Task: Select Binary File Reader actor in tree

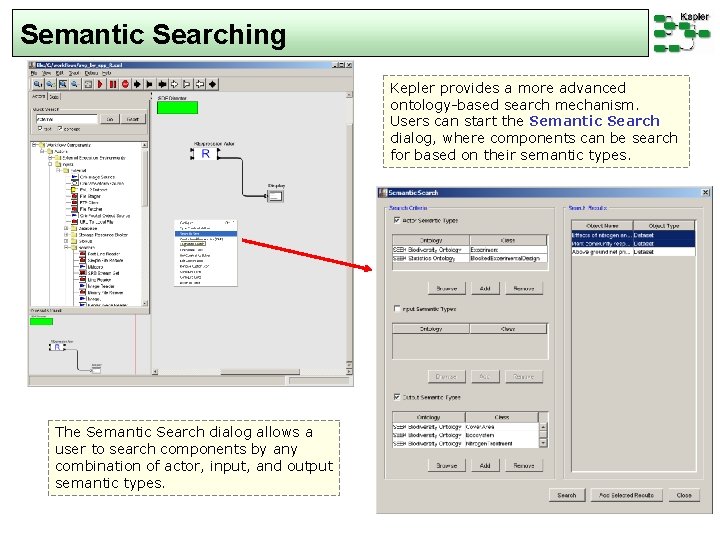Action: click(x=101, y=292)
